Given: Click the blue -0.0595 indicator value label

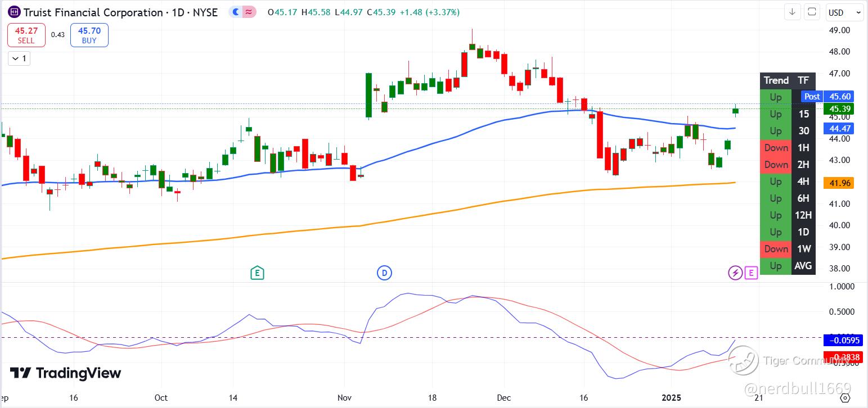Looking at the screenshot, I should tap(843, 339).
